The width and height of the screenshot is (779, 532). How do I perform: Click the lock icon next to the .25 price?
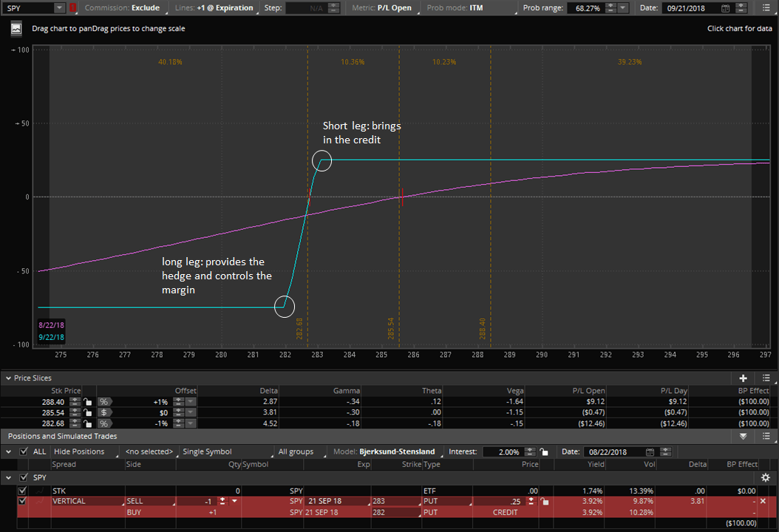coord(545,502)
